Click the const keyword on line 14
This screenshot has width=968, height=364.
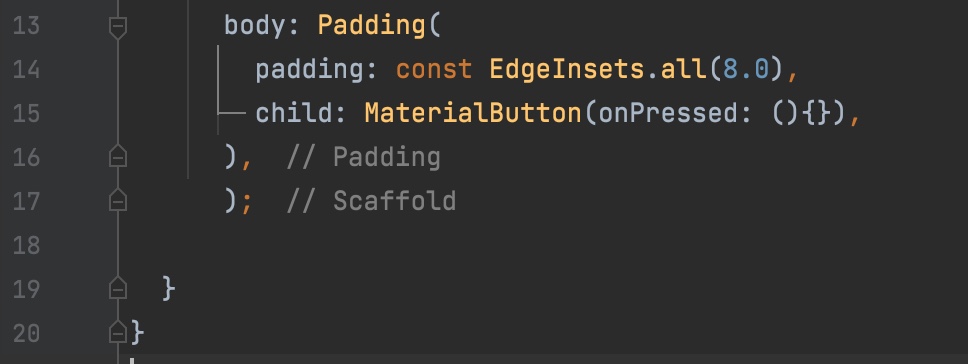[x=434, y=70]
